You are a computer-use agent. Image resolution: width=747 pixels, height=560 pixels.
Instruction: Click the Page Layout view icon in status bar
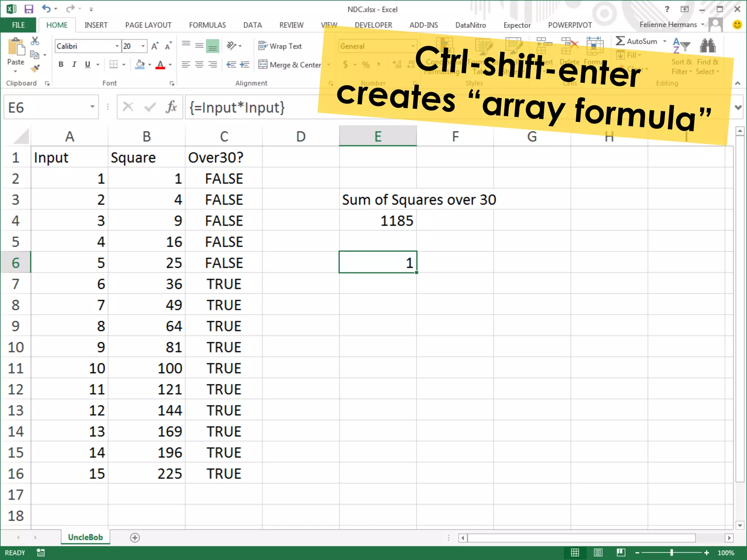click(x=598, y=552)
